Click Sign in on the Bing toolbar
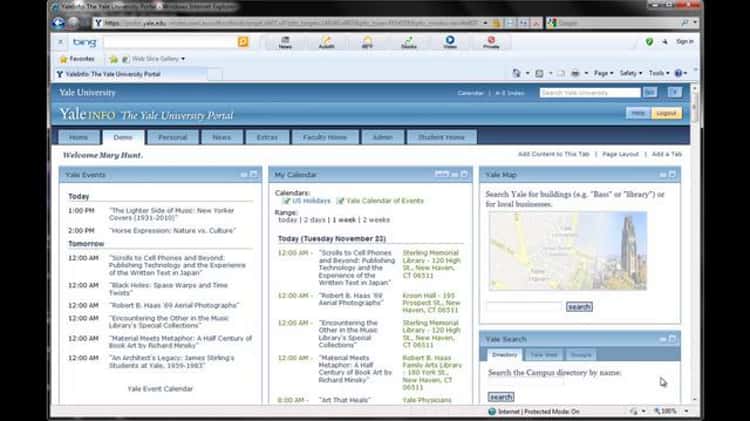 (x=684, y=42)
